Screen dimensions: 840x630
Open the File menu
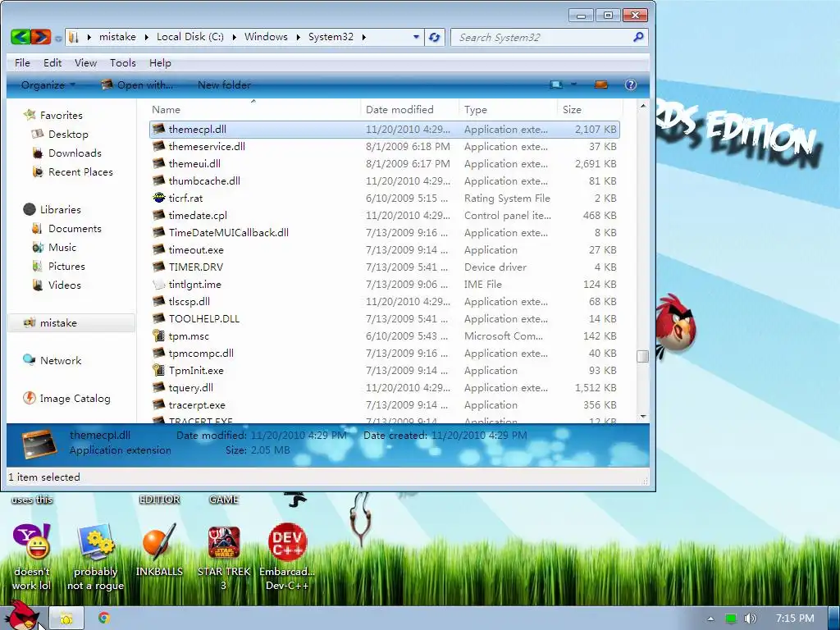tap(22, 62)
